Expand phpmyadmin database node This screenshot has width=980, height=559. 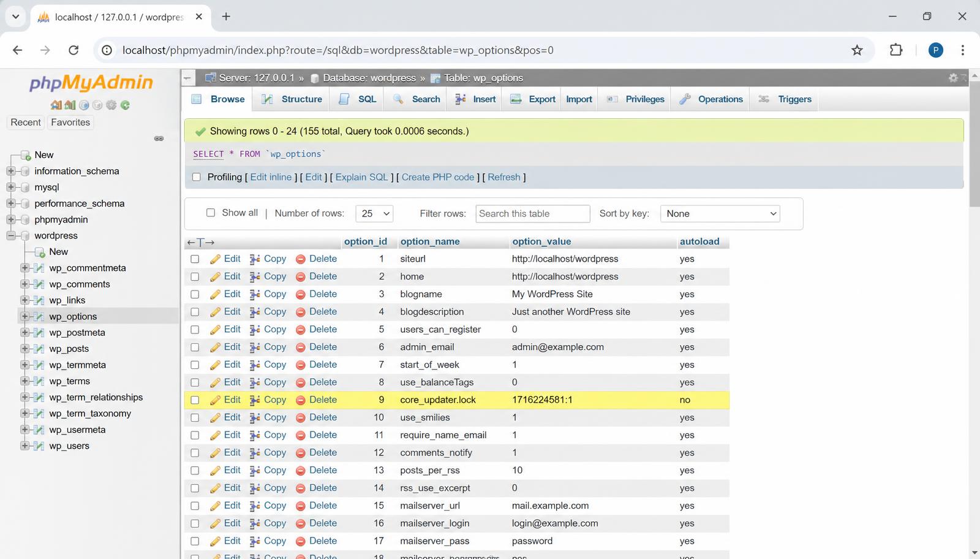(x=10, y=219)
